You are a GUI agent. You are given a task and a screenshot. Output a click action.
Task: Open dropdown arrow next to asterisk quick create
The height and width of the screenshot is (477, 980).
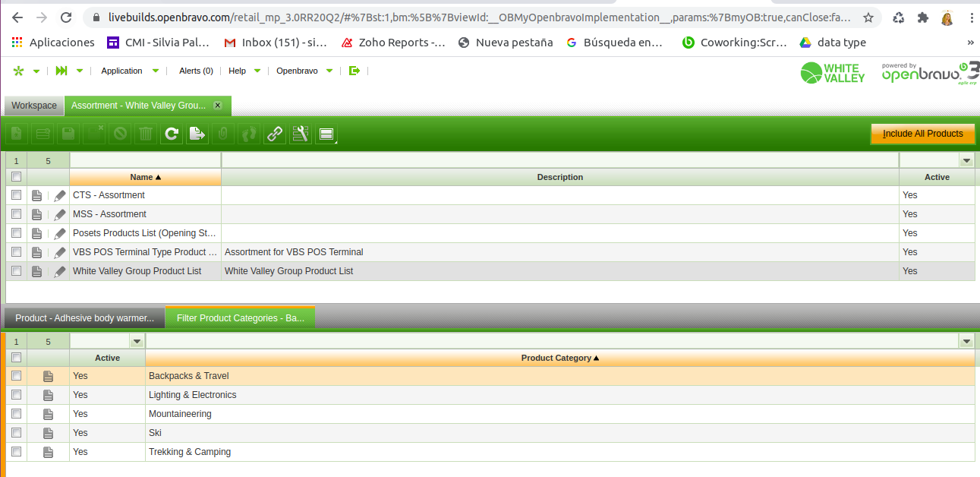pyautogui.click(x=36, y=71)
